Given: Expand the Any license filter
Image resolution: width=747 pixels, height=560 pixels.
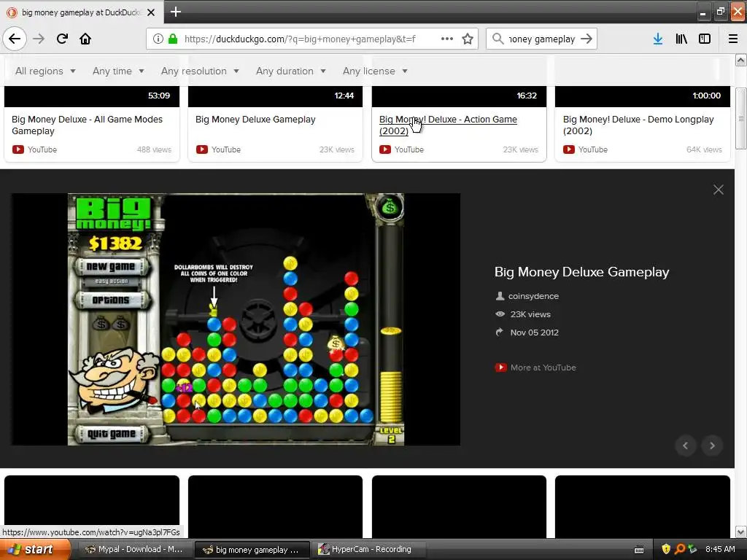Looking at the screenshot, I should coord(376,71).
